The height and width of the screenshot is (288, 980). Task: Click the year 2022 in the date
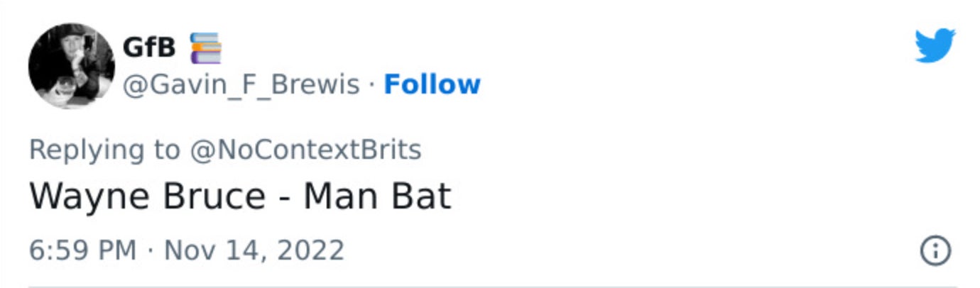point(309,250)
